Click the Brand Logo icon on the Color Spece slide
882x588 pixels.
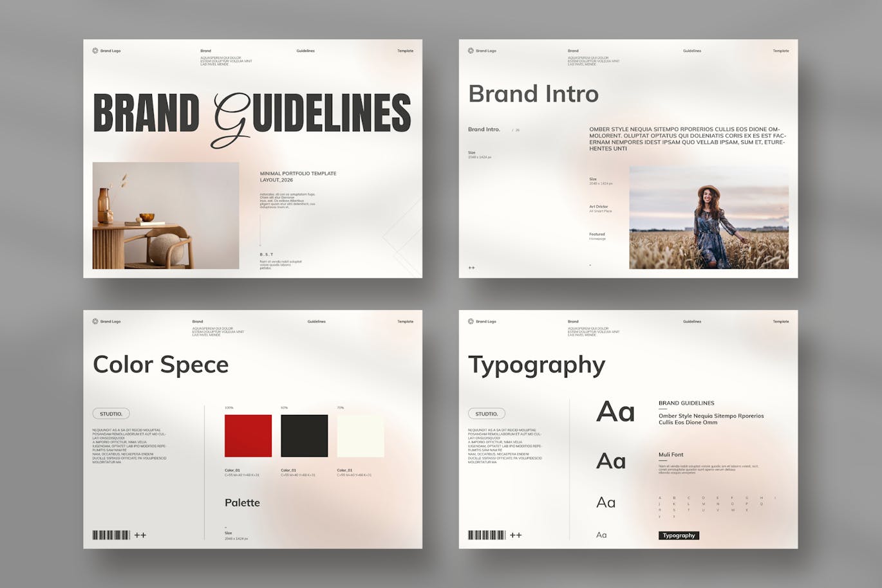pyautogui.click(x=95, y=322)
